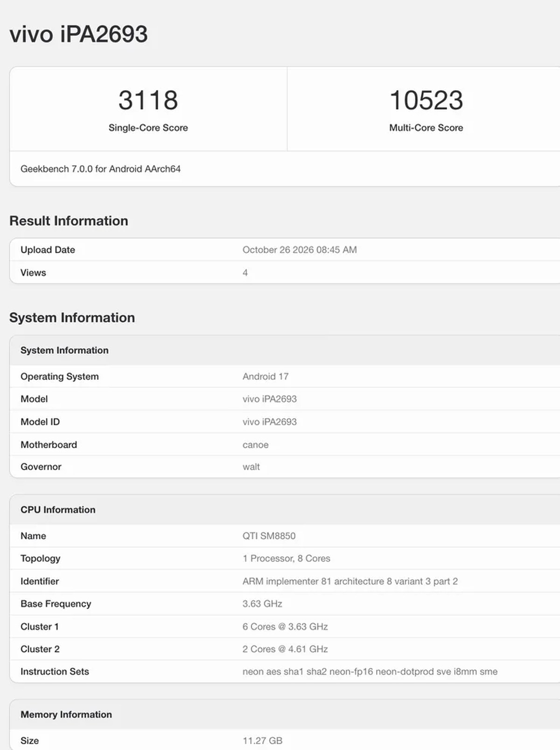This screenshot has width=560, height=750.
Task: Click the vivo iPA2693 page title
Action: pyautogui.click(x=78, y=35)
